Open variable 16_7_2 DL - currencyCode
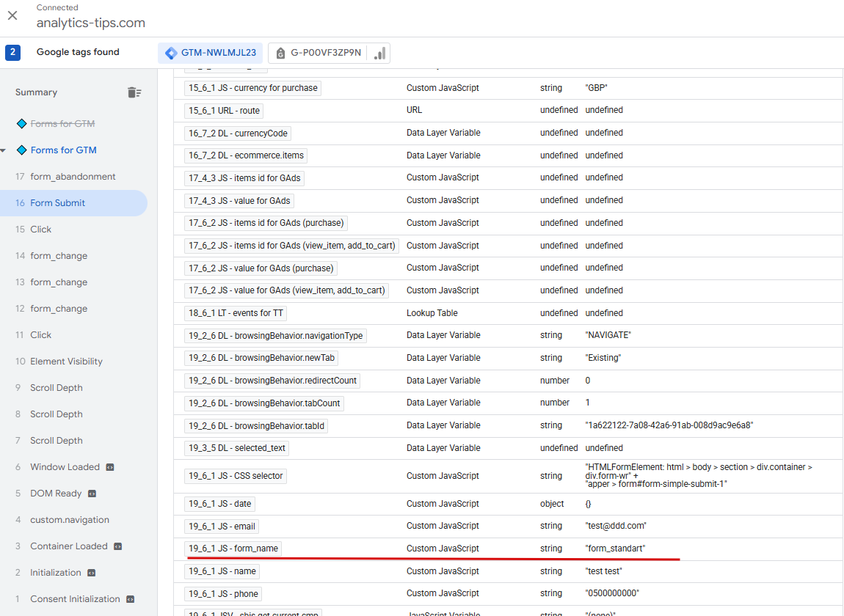This screenshot has height=616, width=844. coord(238,133)
